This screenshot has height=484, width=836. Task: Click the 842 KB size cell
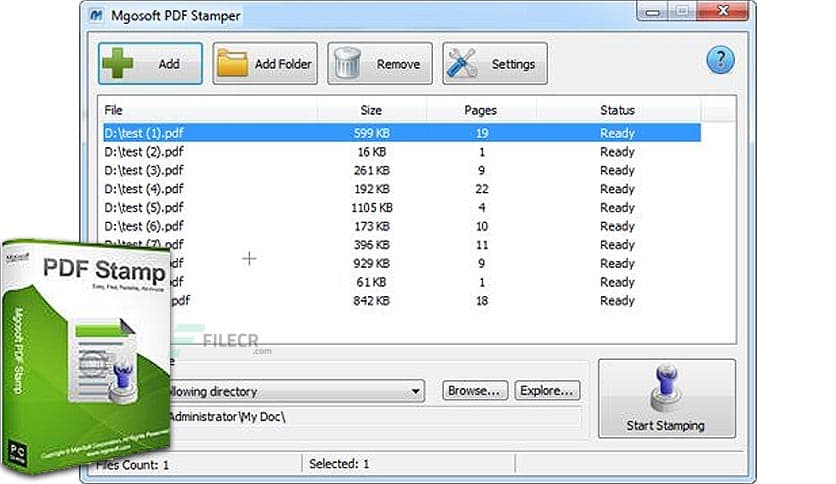[x=372, y=301]
